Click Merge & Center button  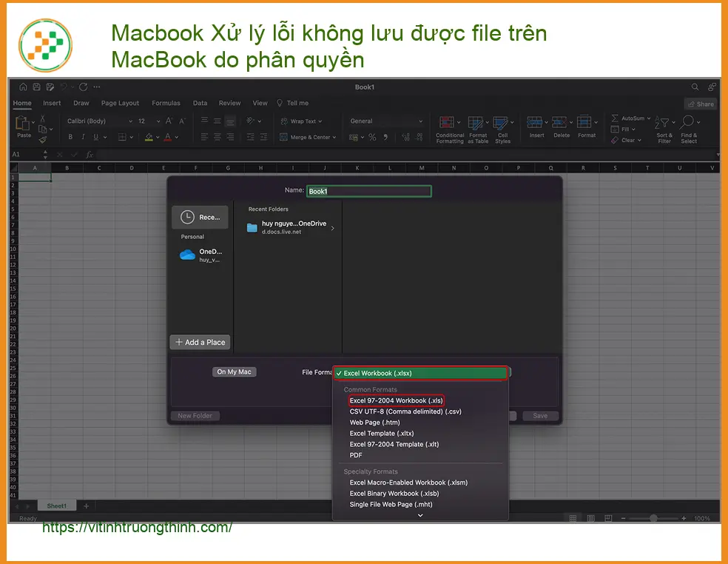pyautogui.click(x=307, y=137)
